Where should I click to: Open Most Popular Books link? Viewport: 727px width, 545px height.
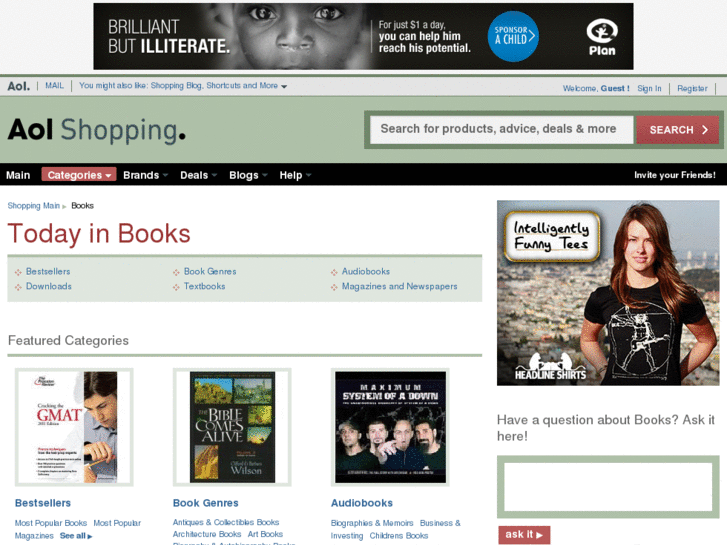51,523
